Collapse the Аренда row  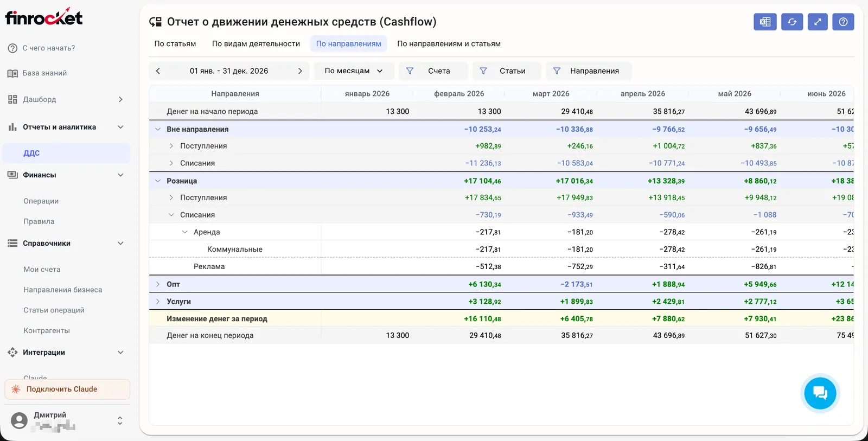[185, 232]
